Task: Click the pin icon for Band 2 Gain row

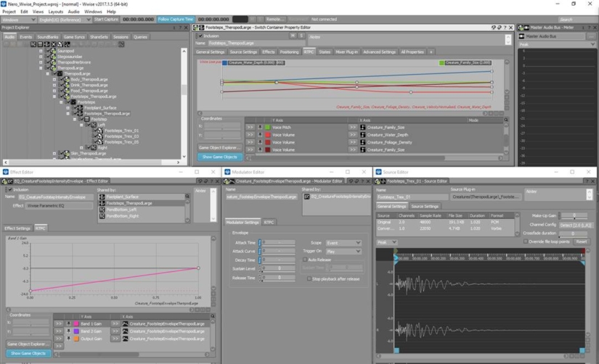Action: tap(69, 331)
